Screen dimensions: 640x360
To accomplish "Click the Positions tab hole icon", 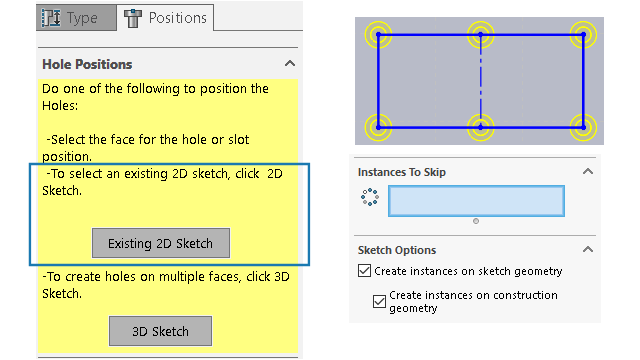I will (133, 18).
